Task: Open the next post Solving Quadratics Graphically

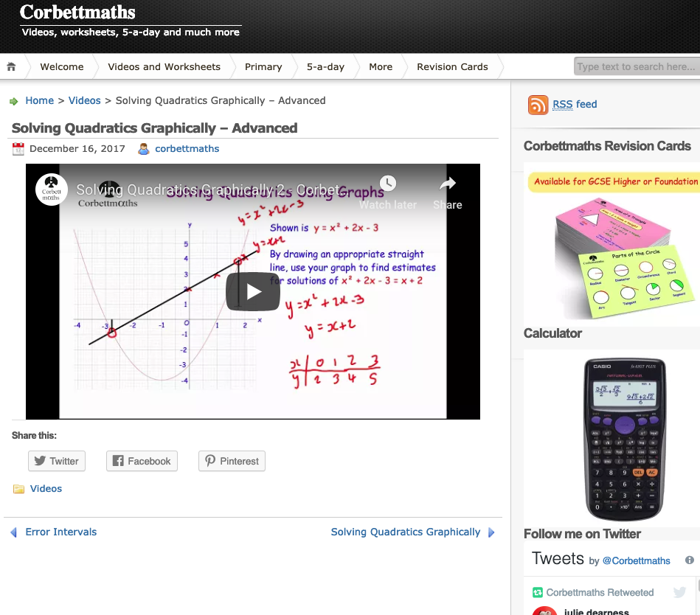Action: (x=406, y=532)
